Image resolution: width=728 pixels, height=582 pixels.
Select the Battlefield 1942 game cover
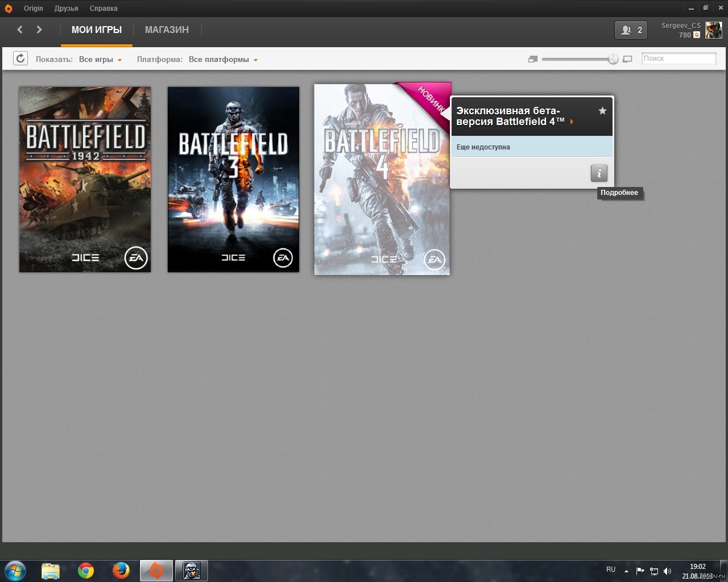(x=85, y=180)
